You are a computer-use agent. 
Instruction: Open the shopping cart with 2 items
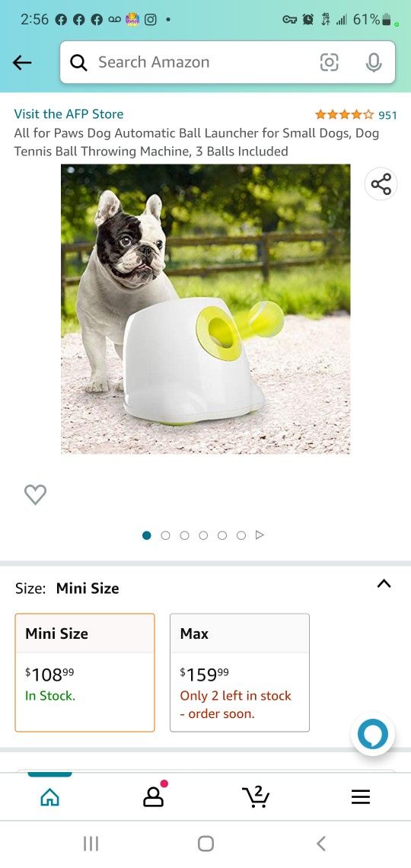[256, 796]
